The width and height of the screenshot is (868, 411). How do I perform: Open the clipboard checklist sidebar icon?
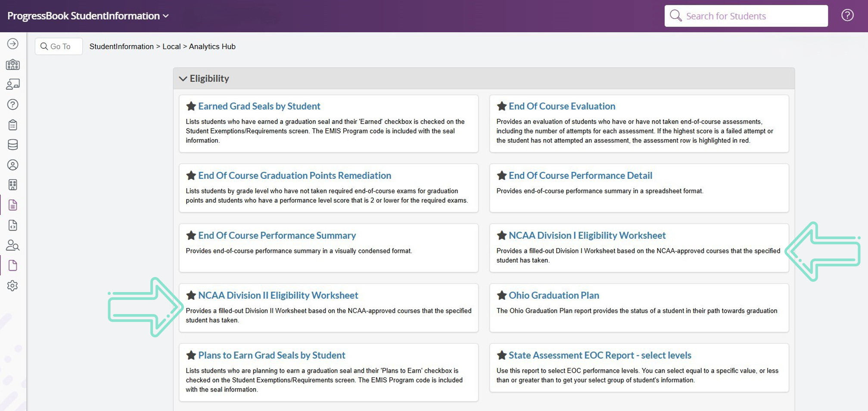click(x=13, y=125)
